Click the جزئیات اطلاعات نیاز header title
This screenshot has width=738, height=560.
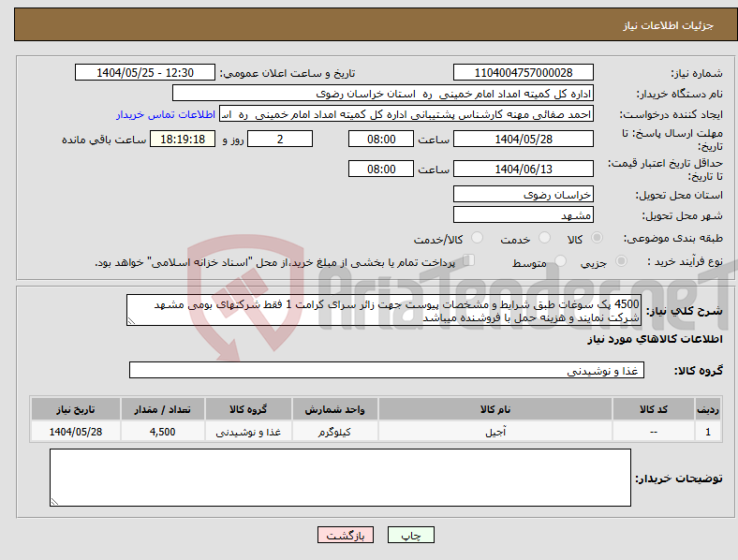pyautogui.click(x=669, y=25)
